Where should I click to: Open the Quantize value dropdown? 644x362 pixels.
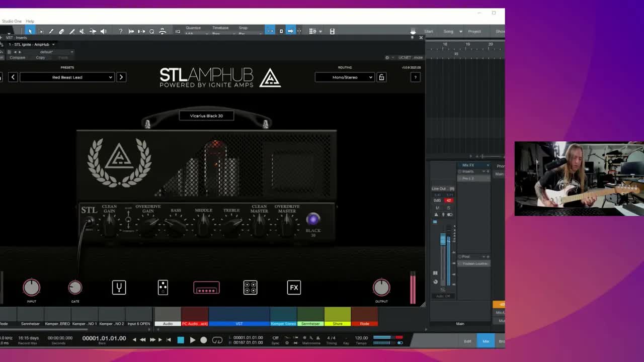point(196,34)
